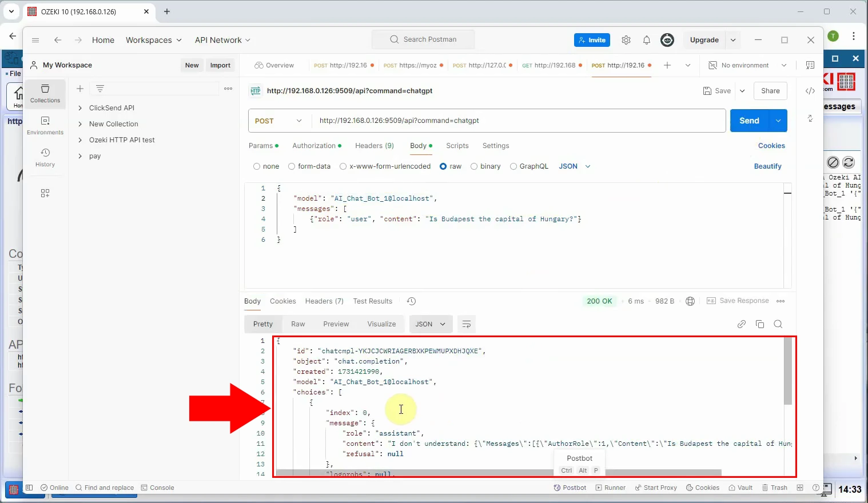Image resolution: width=868 pixels, height=503 pixels.
Task: Open code snippet icon
Action: pyautogui.click(x=810, y=91)
